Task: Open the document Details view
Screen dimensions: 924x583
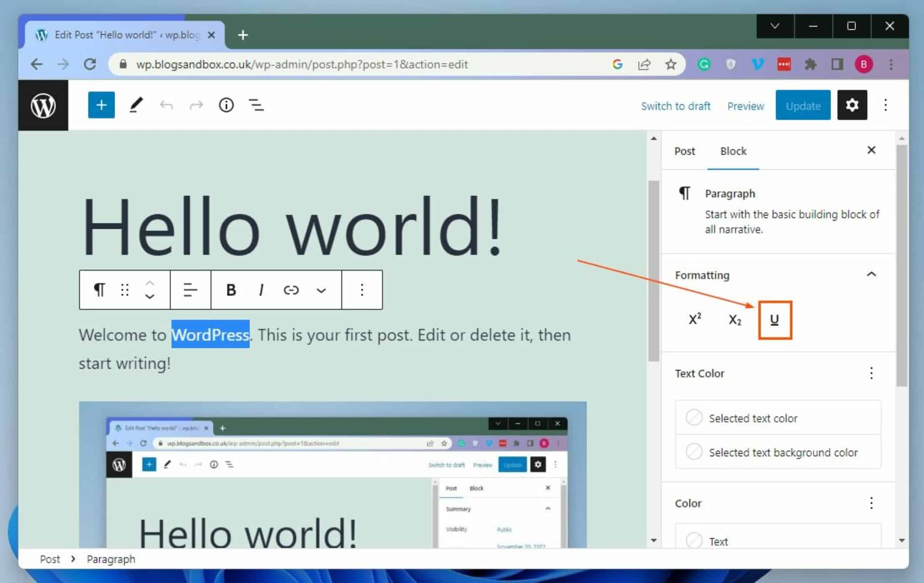Action: [226, 105]
